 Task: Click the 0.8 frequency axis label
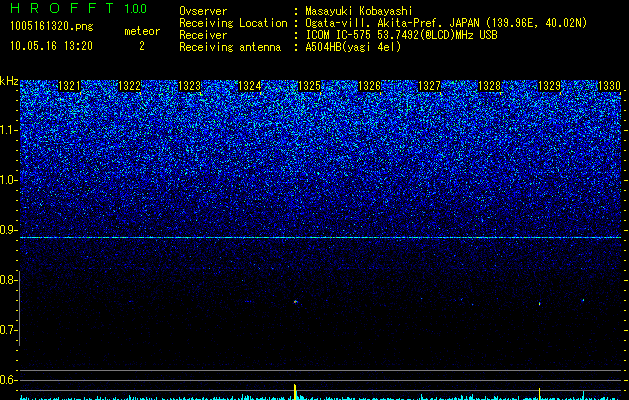[x=8, y=280]
